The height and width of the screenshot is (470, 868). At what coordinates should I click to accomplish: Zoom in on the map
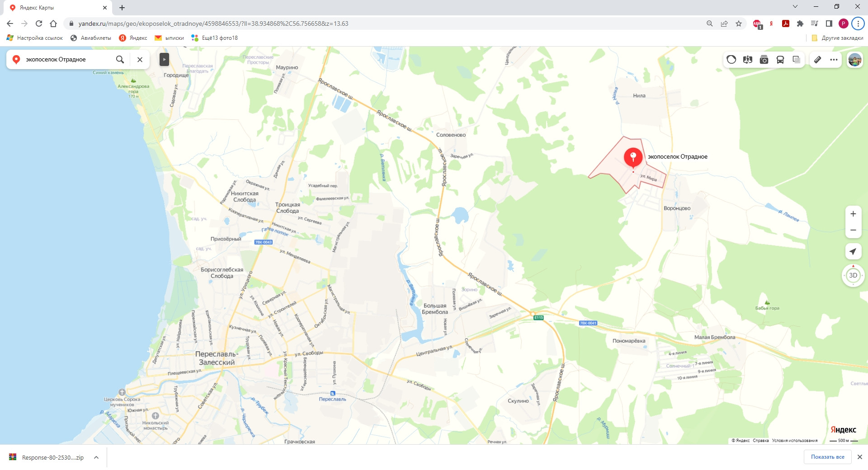(853, 214)
